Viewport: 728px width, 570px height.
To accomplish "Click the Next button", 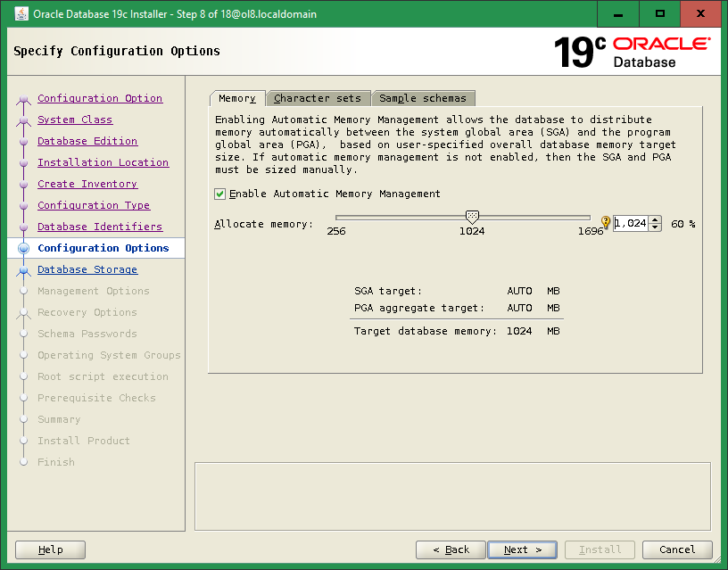I will tap(522, 549).
